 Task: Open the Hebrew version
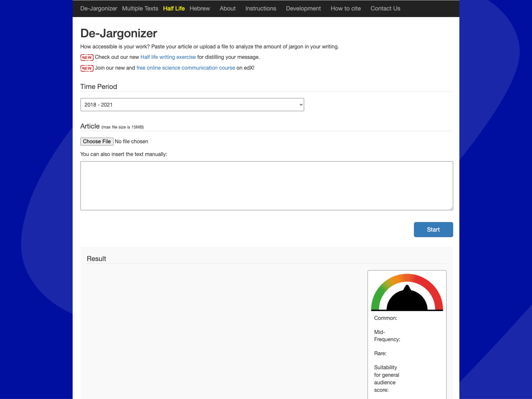pos(199,8)
